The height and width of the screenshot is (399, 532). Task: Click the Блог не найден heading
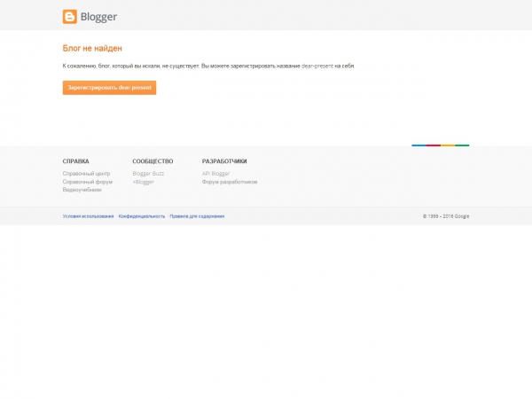92,48
